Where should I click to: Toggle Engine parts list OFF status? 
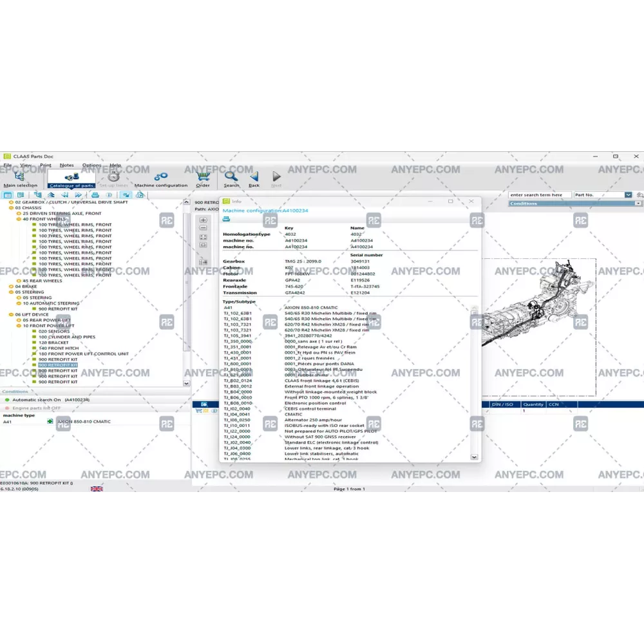pos(7,408)
